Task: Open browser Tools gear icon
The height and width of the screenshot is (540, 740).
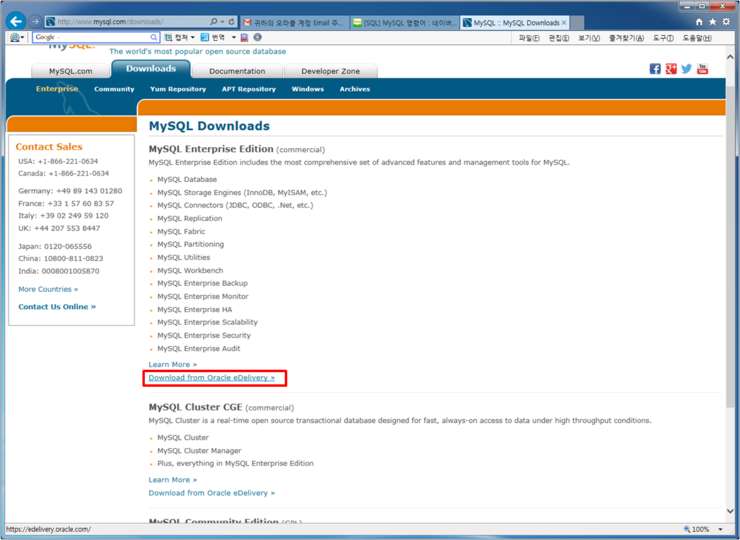Action: pos(726,22)
